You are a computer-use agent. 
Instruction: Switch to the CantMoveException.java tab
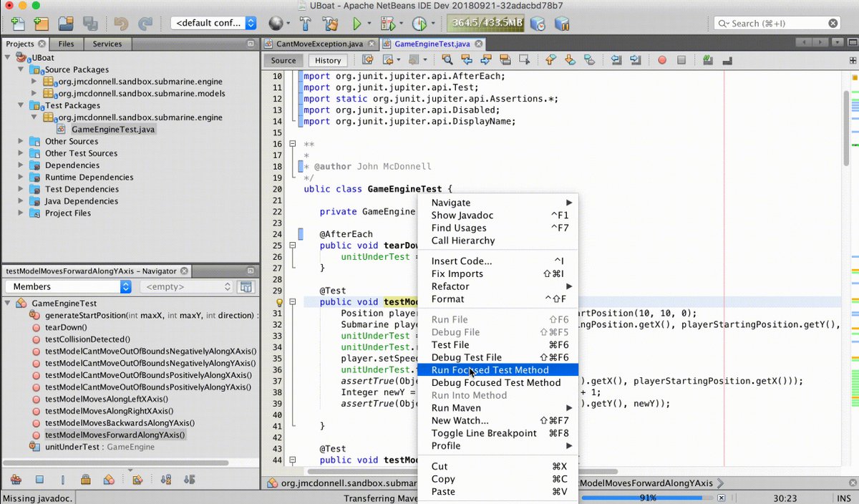click(319, 44)
